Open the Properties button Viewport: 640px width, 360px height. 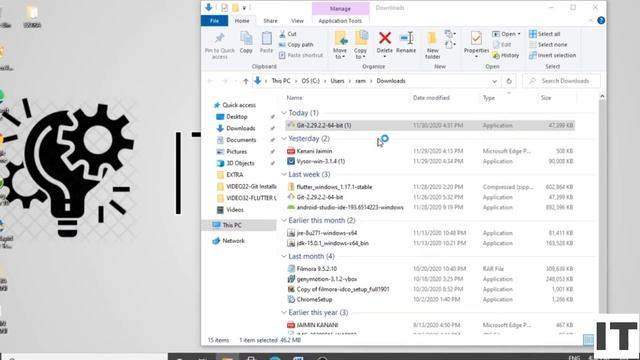click(x=476, y=43)
